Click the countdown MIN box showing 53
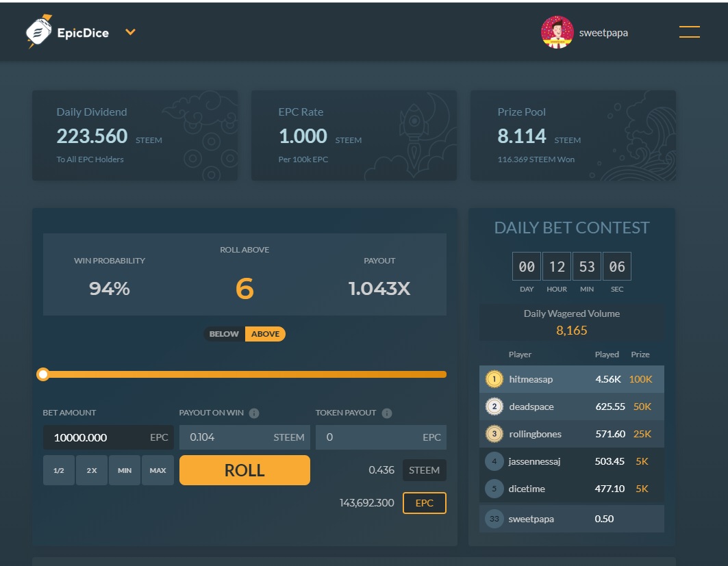The image size is (728, 566). pyautogui.click(x=587, y=266)
